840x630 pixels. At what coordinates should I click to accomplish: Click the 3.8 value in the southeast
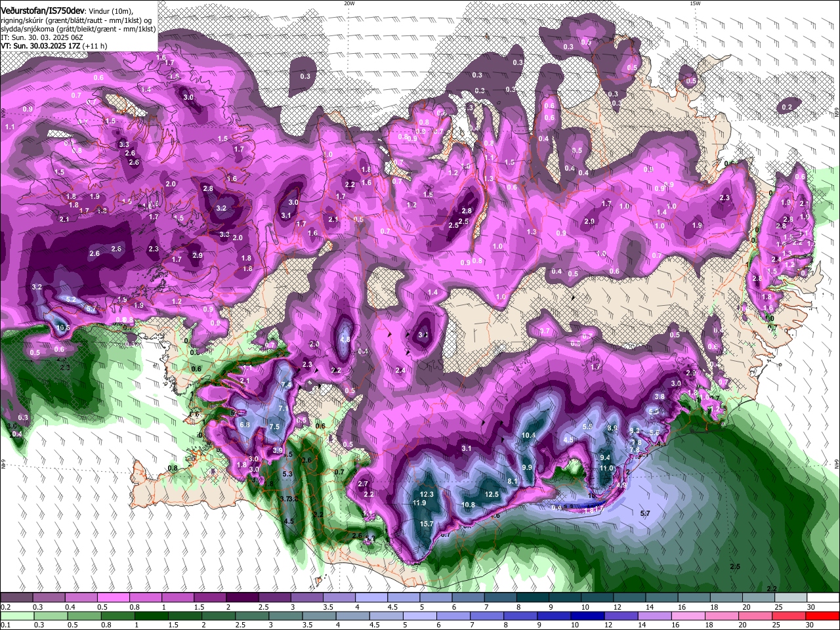[x=660, y=396]
